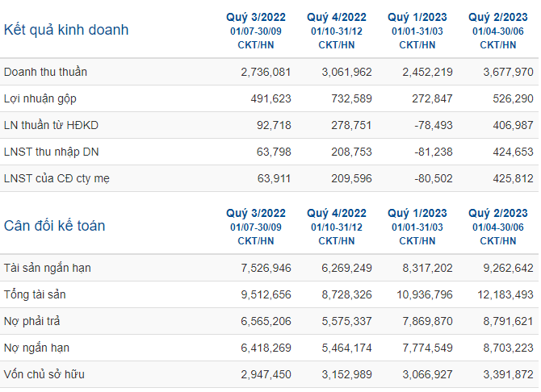Click parent shareholder profit value 63,911
The width and height of the screenshot is (541, 392).
coord(274,178)
